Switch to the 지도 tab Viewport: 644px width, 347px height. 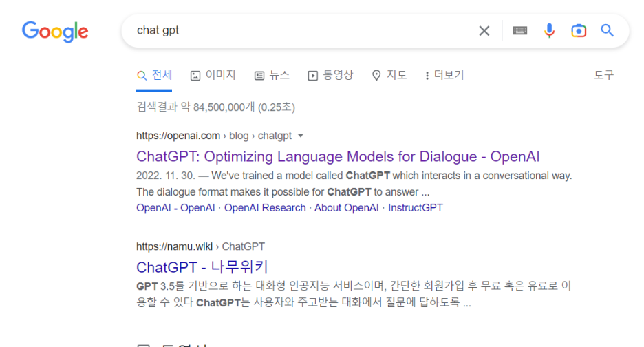coord(389,75)
